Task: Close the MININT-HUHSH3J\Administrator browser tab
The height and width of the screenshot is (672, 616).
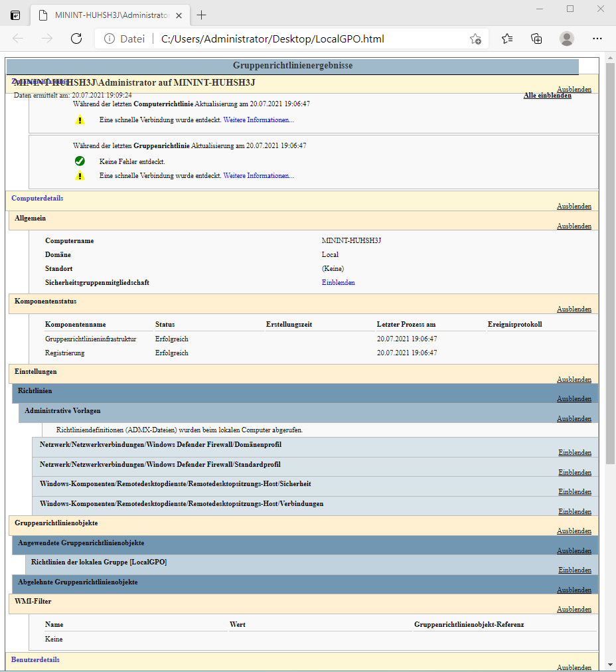Action: tap(179, 15)
